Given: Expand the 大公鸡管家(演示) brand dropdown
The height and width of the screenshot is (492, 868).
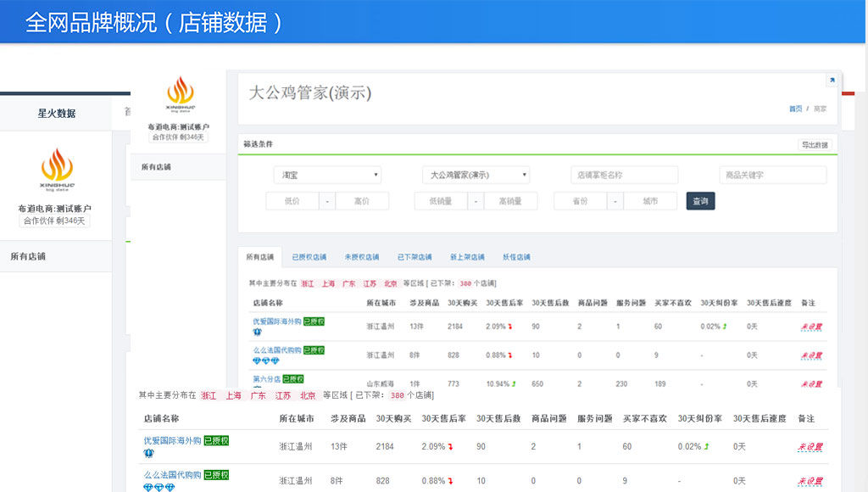Looking at the screenshot, I should tap(476, 175).
